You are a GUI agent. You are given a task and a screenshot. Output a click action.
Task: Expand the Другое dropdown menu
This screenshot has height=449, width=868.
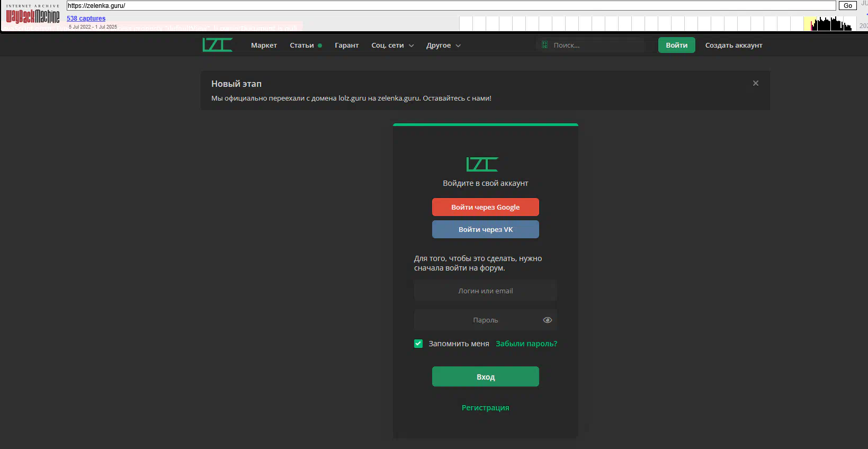[443, 46]
